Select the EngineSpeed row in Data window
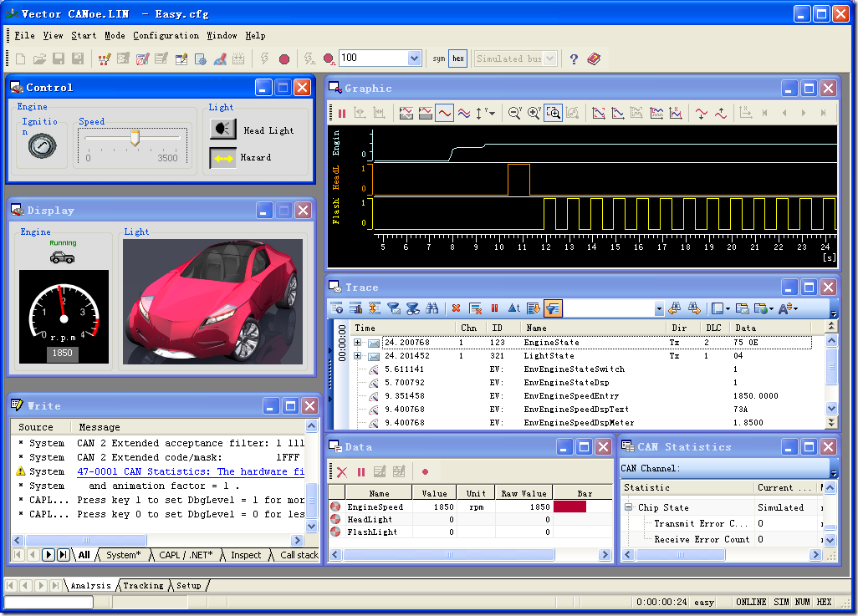 click(375, 507)
